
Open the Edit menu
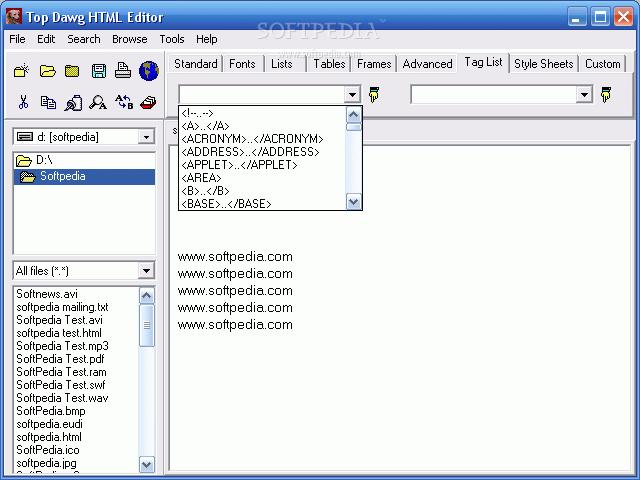(x=46, y=39)
